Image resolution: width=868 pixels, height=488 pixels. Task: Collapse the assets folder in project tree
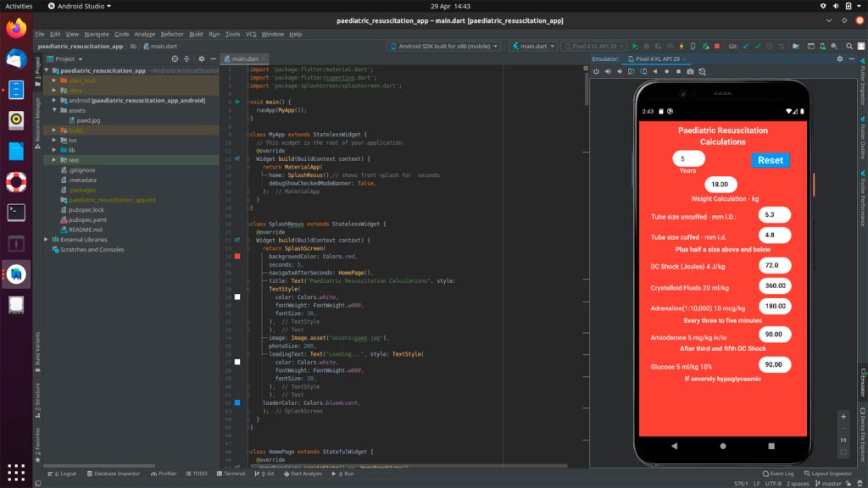[55, 110]
